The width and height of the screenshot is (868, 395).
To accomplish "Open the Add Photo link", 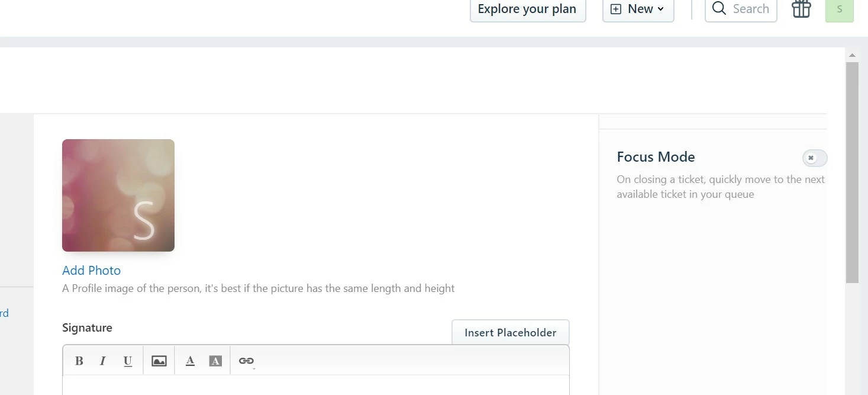I will (x=91, y=270).
